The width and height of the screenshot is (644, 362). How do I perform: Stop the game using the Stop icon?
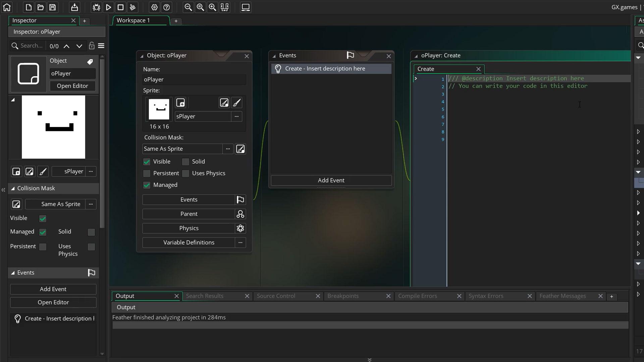click(x=120, y=7)
